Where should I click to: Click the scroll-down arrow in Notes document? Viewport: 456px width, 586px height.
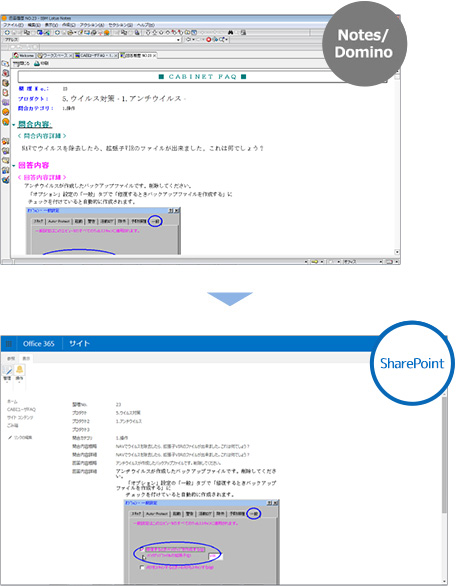tap(397, 252)
